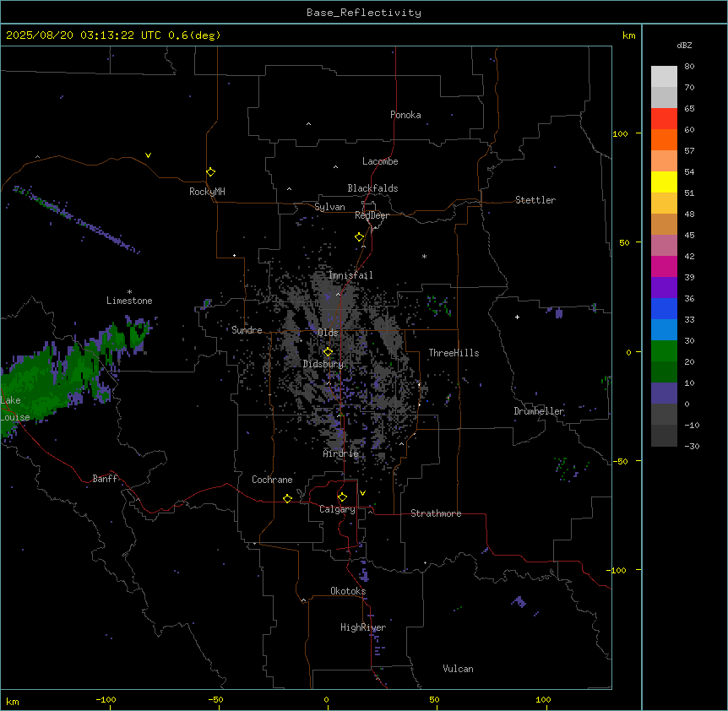728x711 pixels.
Task: Click the Base_Reflectivity title text
Action: 364,13
